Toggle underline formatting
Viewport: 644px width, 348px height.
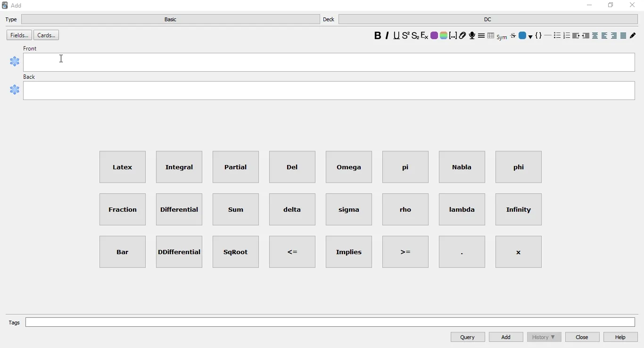pos(396,36)
